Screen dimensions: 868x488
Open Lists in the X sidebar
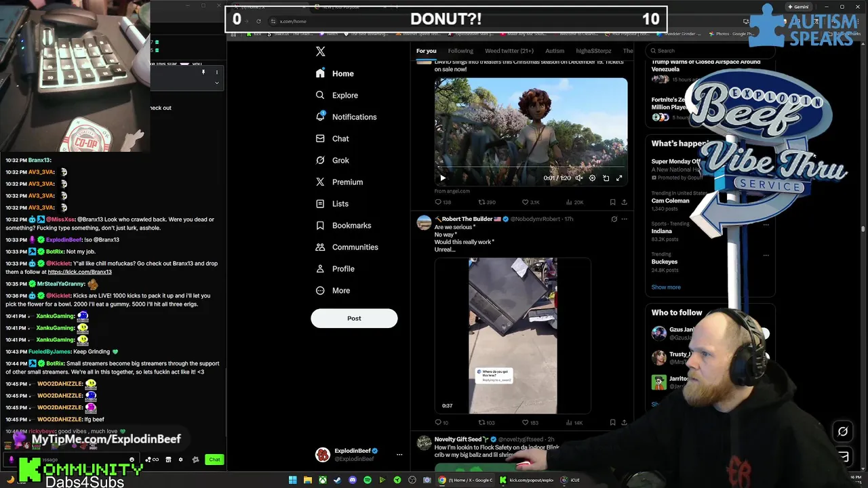(x=332, y=203)
